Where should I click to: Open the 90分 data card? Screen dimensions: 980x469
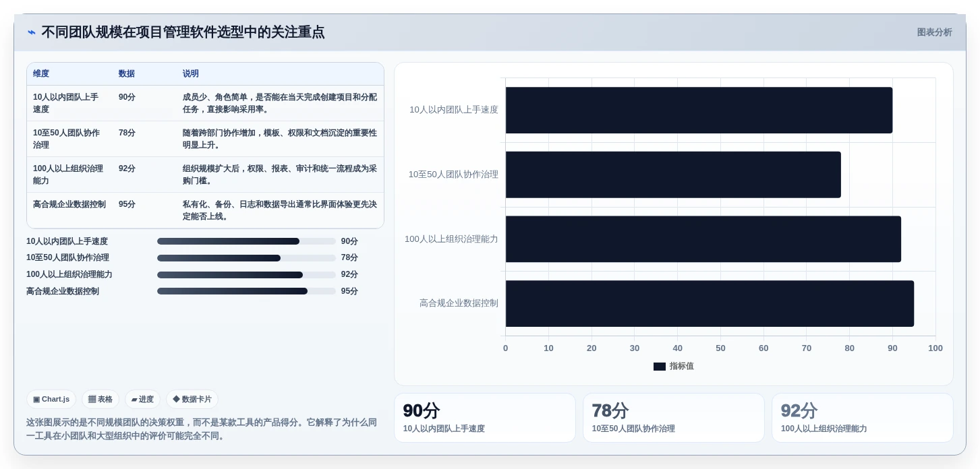[485, 418]
